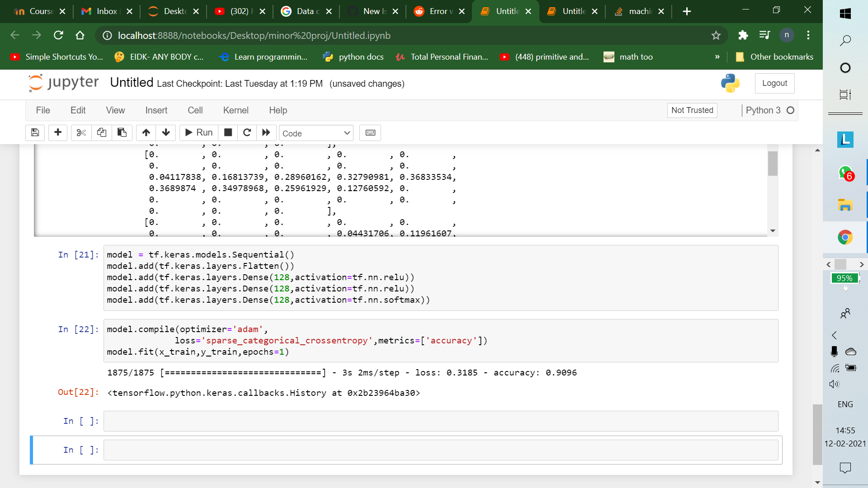Image resolution: width=868 pixels, height=488 pixels.
Task: Insert a new cell with the plus icon
Action: 57,132
